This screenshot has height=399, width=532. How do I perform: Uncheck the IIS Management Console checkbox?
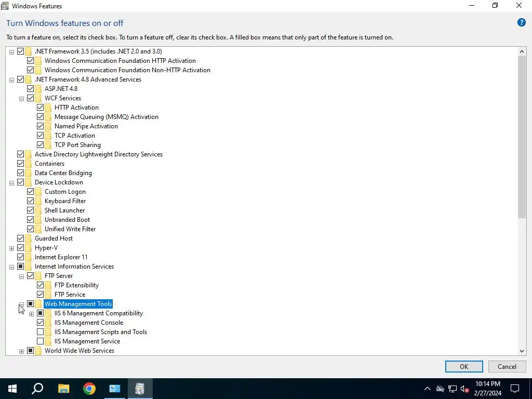click(40, 323)
